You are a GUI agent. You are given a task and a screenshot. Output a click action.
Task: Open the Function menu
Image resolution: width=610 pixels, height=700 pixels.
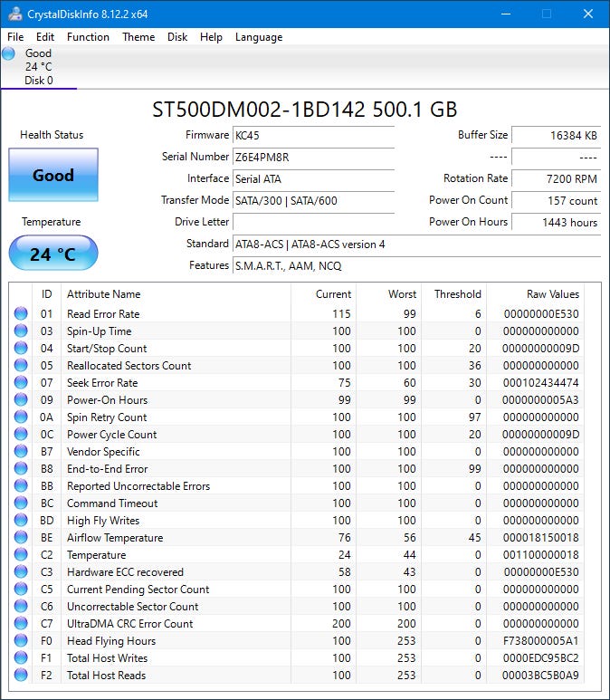pos(88,37)
